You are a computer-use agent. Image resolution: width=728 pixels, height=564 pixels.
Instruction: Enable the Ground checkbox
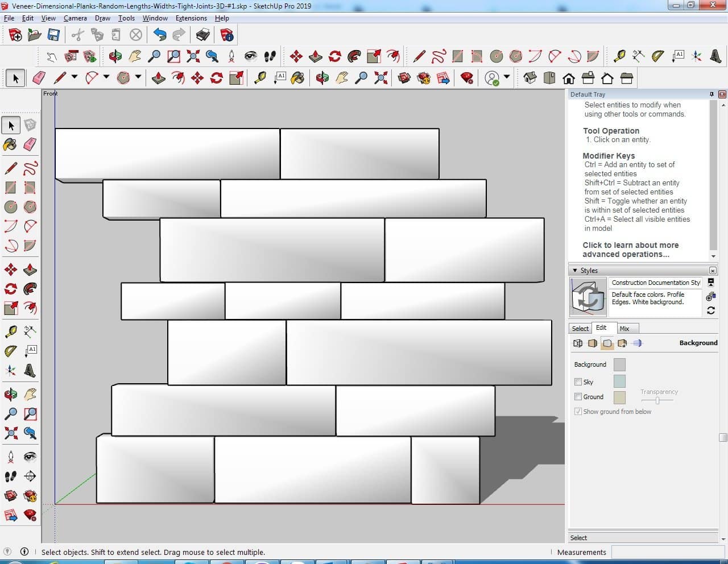click(x=578, y=397)
